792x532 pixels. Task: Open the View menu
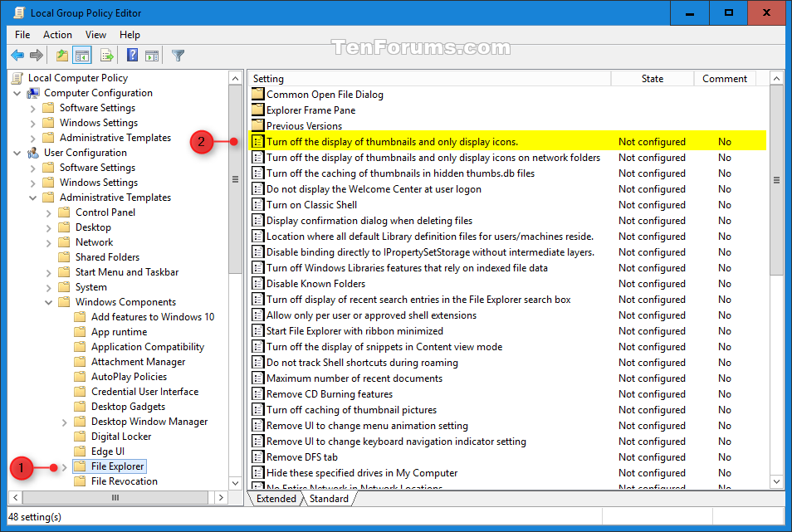tap(95, 34)
